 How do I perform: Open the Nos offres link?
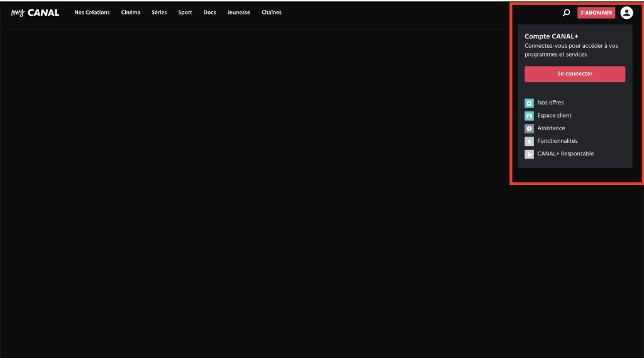pyautogui.click(x=550, y=103)
